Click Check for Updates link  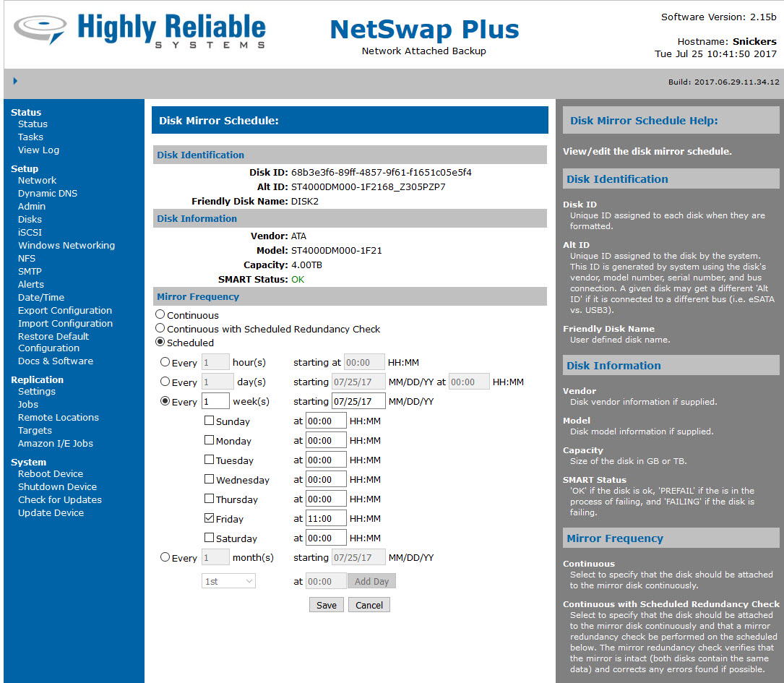[60, 500]
